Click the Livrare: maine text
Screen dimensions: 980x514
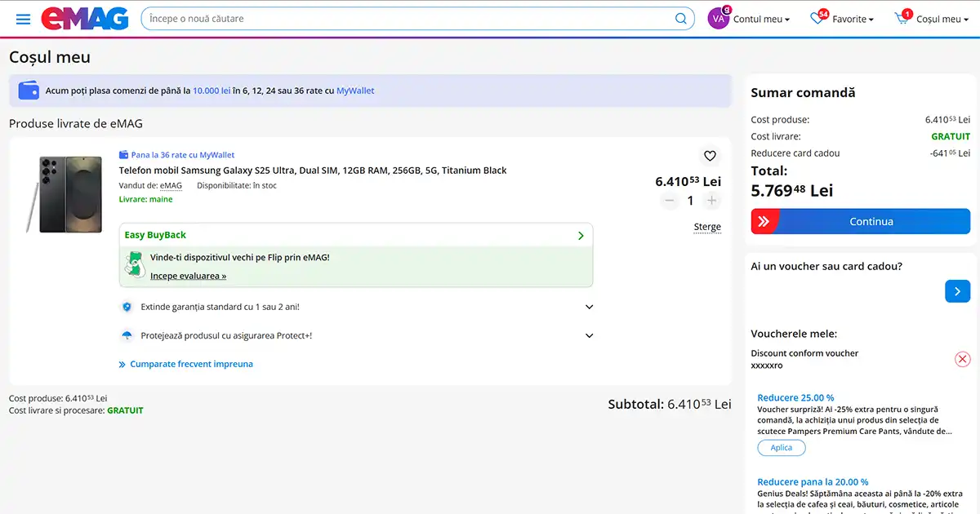(x=145, y=199)
